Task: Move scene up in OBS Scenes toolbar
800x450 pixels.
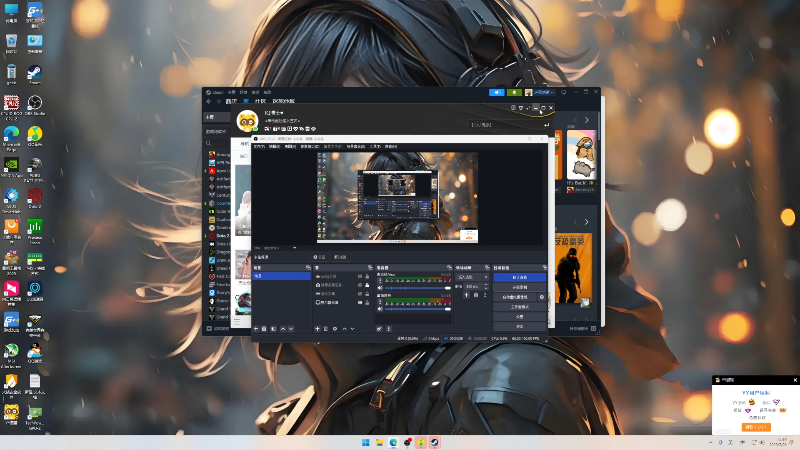Action: coord(283,329)
